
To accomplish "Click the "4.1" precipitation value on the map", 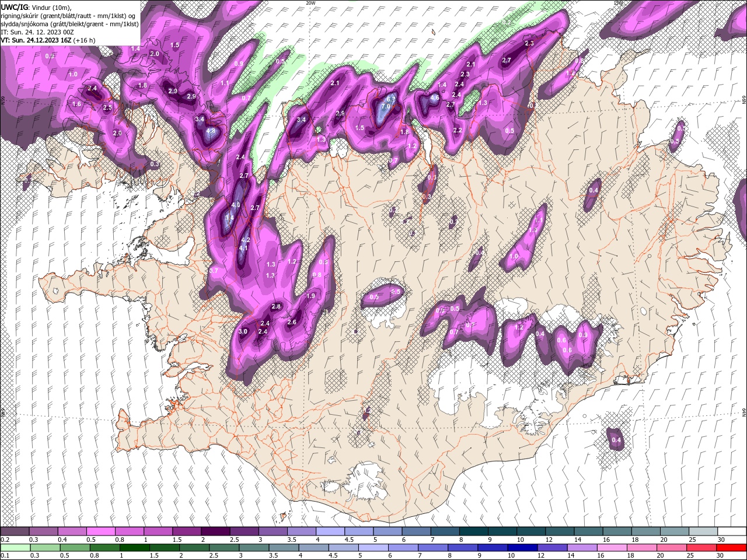I will tap(244, 248).
